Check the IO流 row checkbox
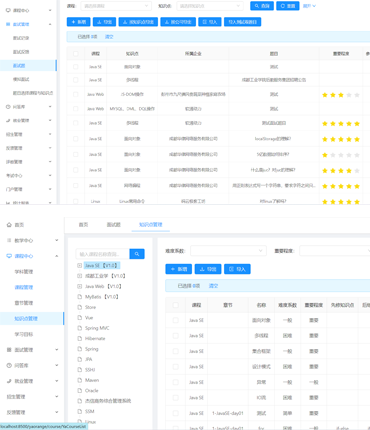Image resolution: width=370 pixels, height=430 pixels. pos(176,398)
